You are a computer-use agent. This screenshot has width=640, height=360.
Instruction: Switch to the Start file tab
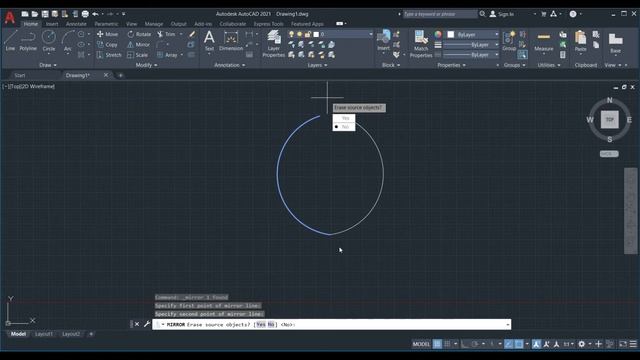tap(20, 75)
